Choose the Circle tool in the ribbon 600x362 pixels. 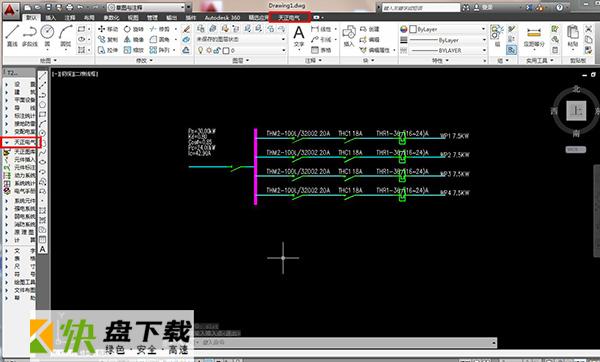tap(47, 36)
